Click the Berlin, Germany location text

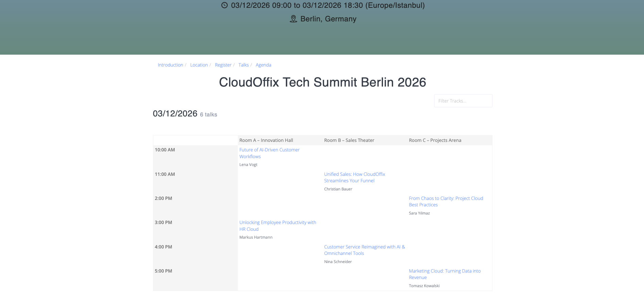(x=328, y=19)
